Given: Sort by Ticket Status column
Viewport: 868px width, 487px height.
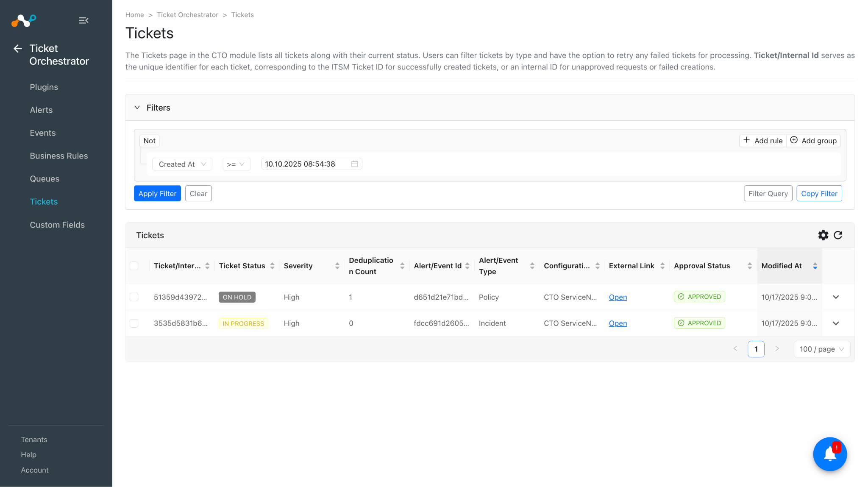Looking at the screenshot, I should pyautogui.click(x=273, y=266).
